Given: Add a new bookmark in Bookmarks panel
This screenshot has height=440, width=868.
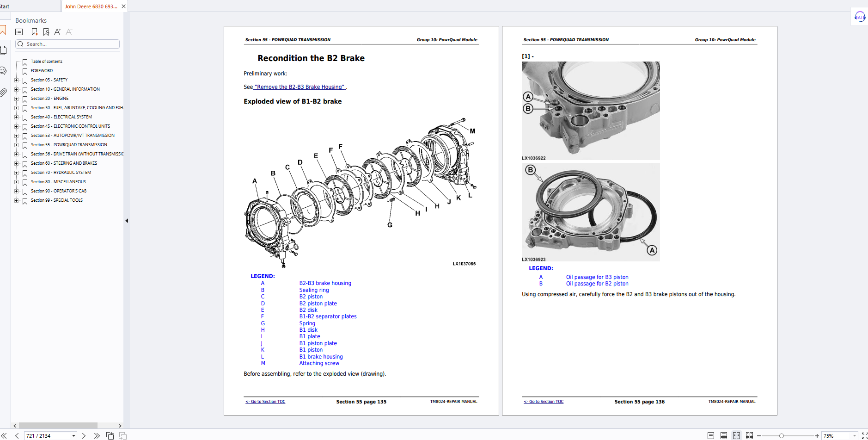Looking at the screenshot, I should [35, 32].
